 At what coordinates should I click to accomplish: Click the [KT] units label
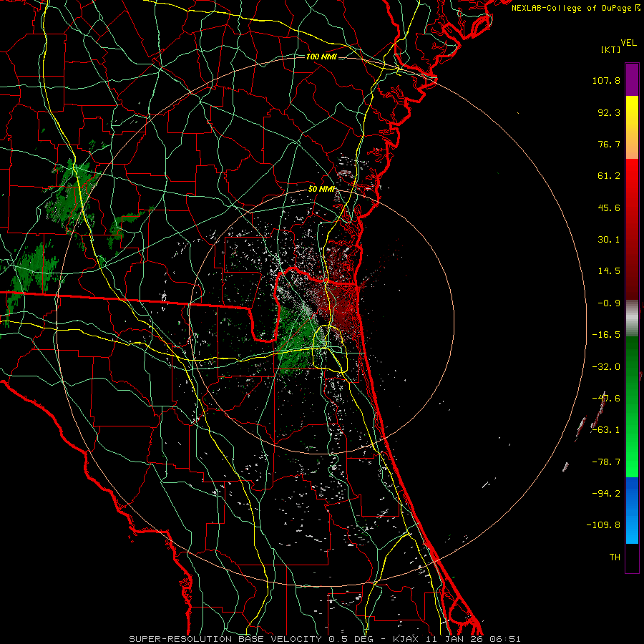(x=610, y=49)
